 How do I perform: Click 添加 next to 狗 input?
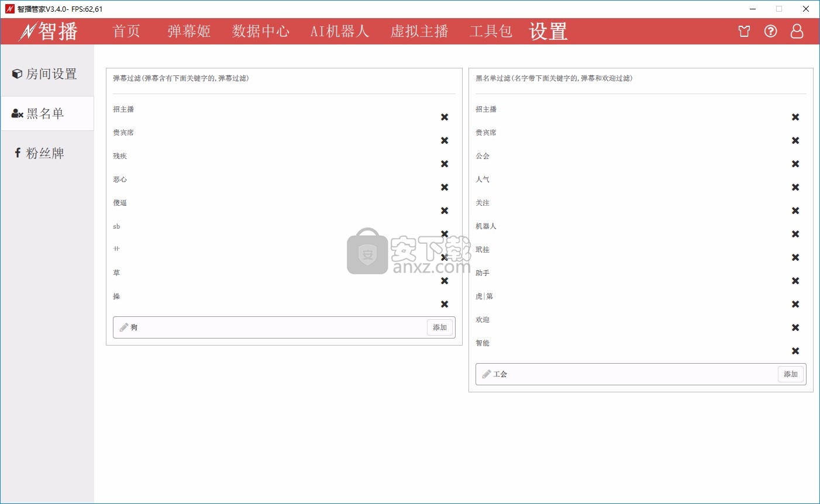point(440,327)
